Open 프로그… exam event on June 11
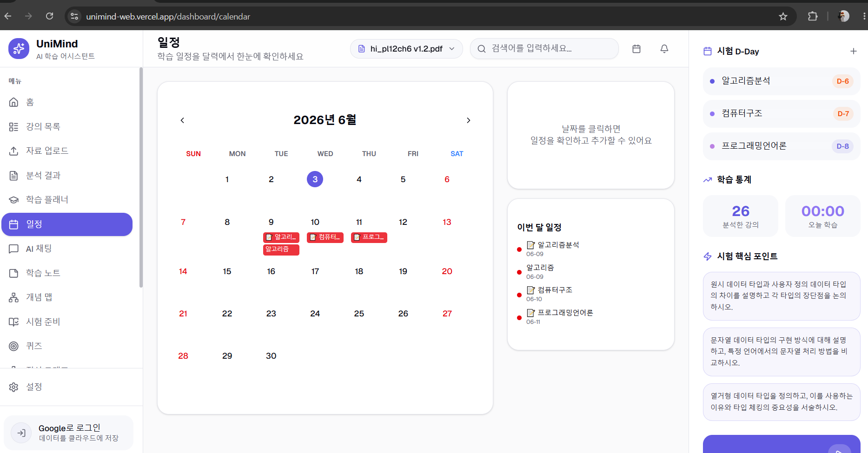Viewport: 868px width, 453px height. (369, 237)
